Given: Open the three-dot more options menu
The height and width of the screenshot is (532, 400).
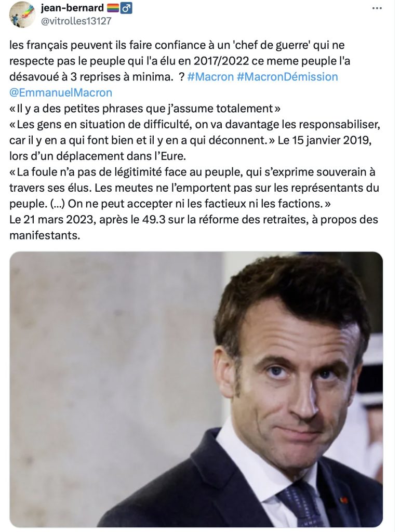Looking at the screenshot, I should (x=377, y=8).
